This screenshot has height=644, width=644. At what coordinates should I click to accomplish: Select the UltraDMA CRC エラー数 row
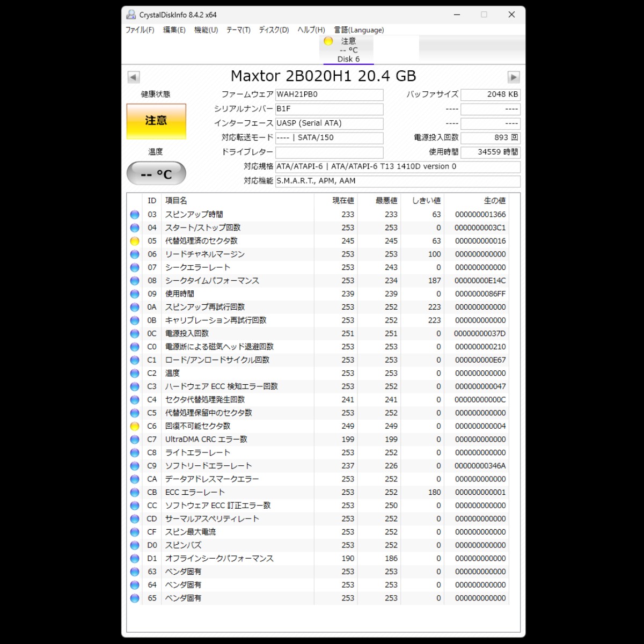click(x=318, y=440)
